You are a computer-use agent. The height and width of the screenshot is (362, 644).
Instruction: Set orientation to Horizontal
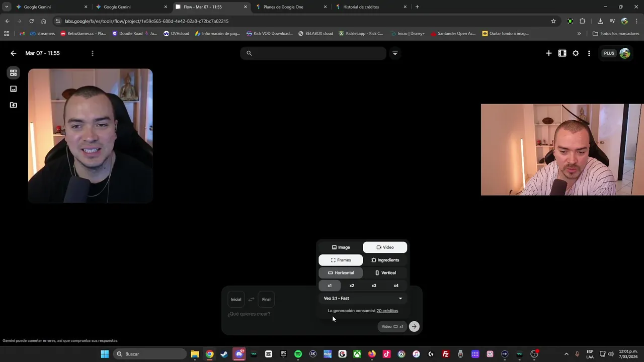coord(341,273)
